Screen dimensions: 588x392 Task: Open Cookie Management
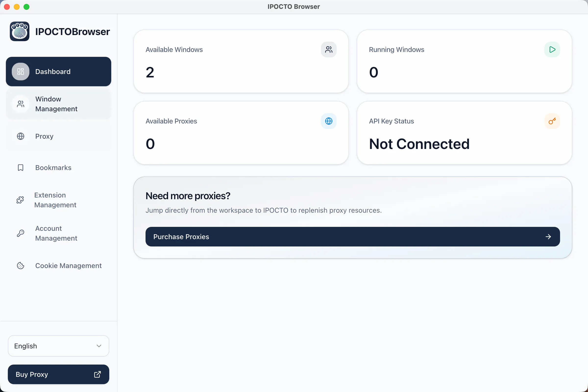pos(59,266)
